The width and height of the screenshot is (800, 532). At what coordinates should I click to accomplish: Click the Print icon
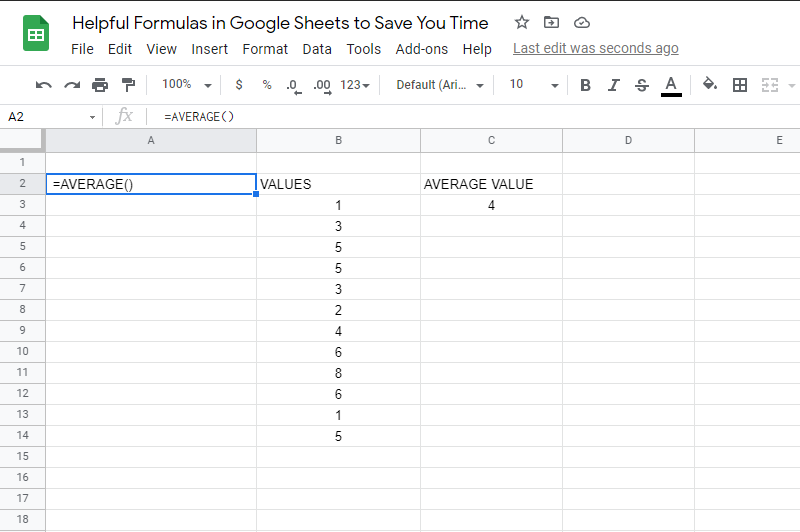(x=100, y=85)
